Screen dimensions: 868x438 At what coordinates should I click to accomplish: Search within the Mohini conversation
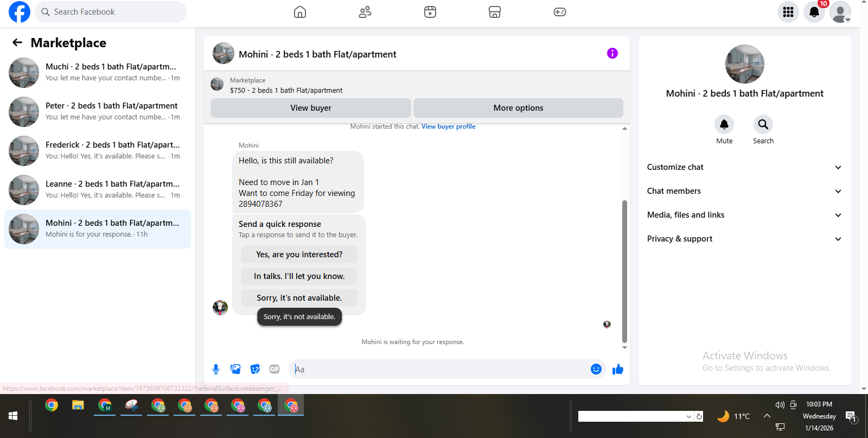763,124
